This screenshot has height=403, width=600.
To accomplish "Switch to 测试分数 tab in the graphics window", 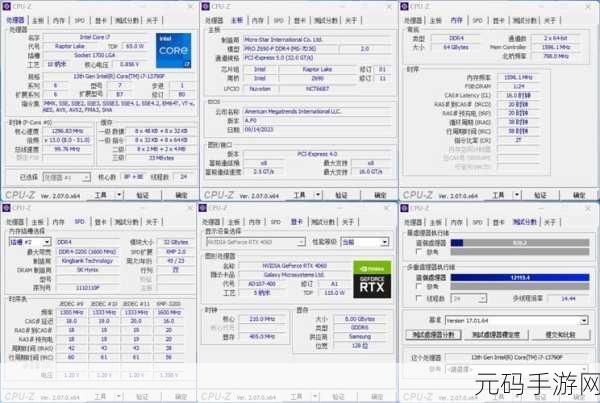I will [x=323, y=222].
